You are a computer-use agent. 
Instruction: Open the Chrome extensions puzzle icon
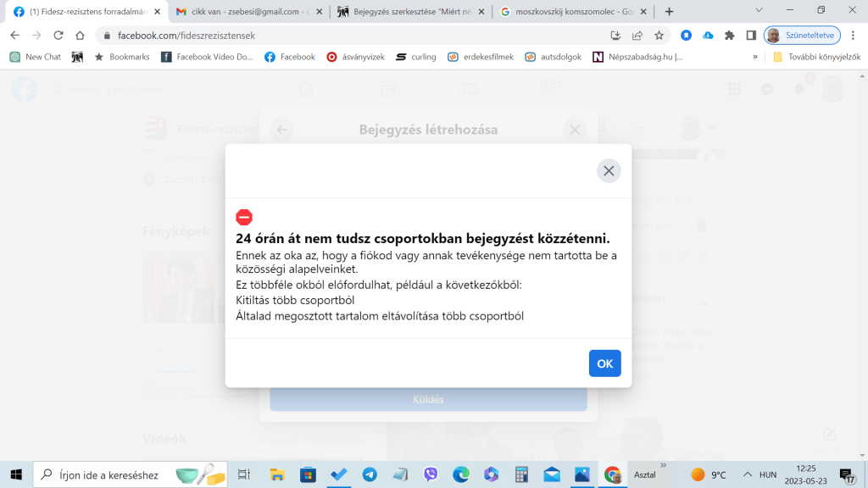729,36
